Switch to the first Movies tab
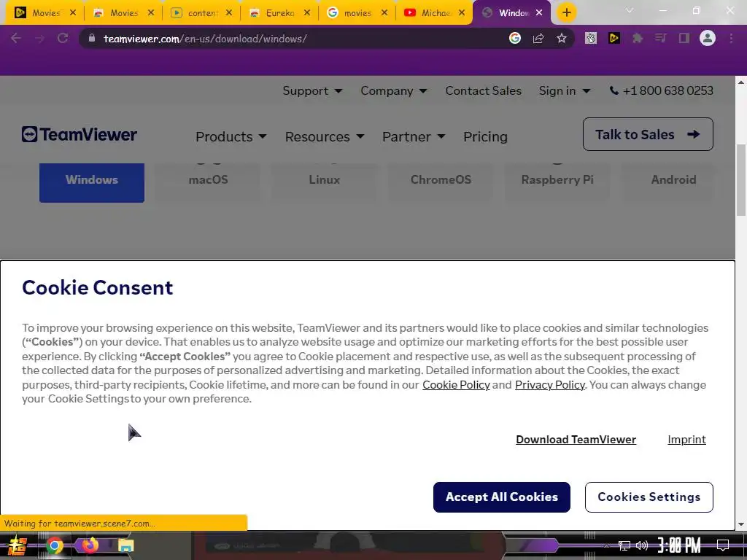Screen dimensions: 747x560 [x=44, y=13]
